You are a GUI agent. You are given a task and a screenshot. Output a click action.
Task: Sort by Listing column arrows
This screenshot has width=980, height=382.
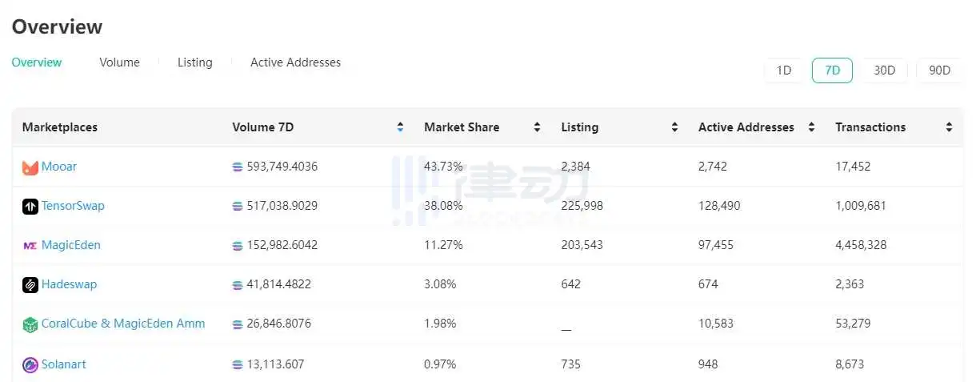(674, 127)
